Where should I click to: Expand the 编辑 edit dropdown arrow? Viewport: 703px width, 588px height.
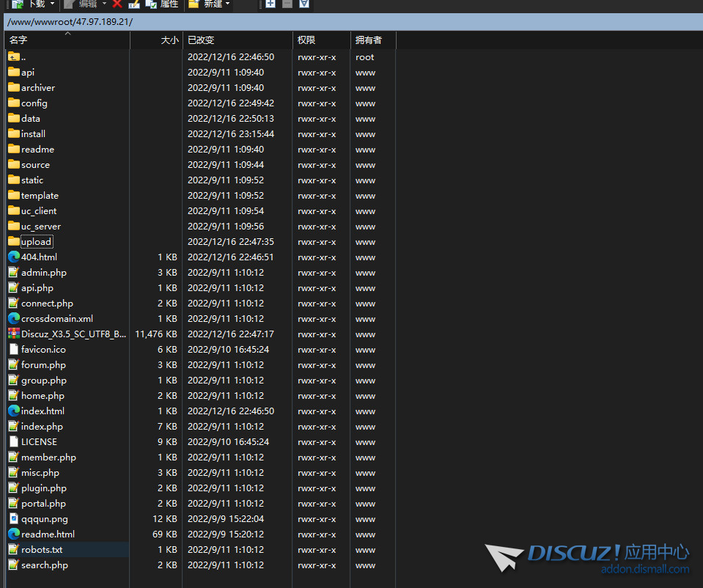click(104, 4)
